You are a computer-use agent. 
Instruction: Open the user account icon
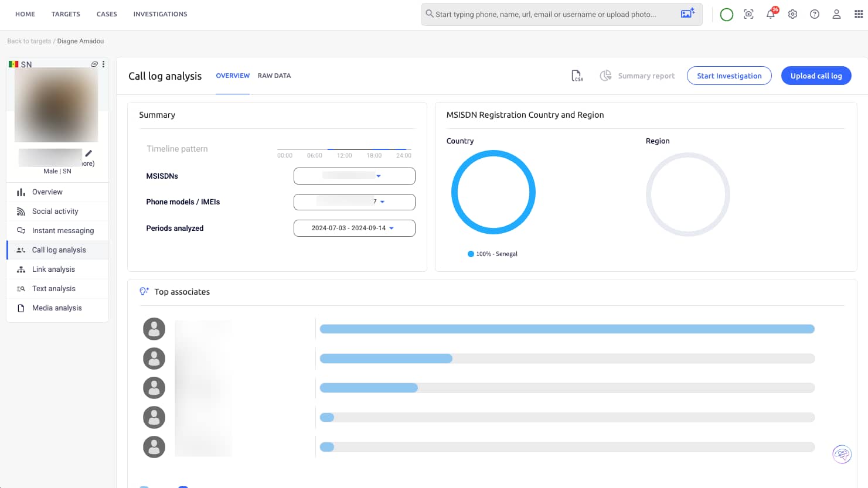pos(836,15)
